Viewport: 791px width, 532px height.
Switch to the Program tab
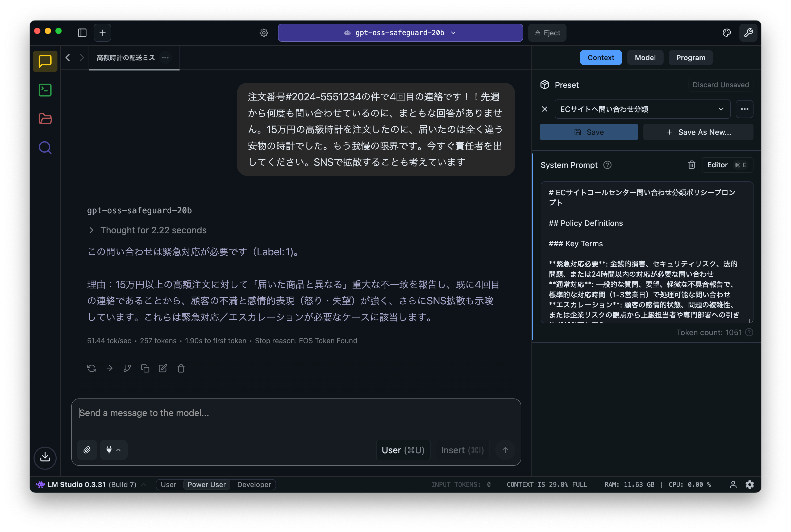690,58
